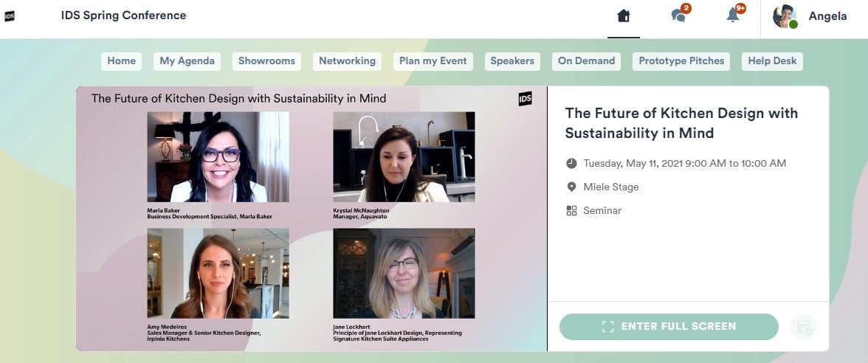The image size is (868, 363).
Task: Click the Seminar session type text
Action: click(x=602, y=210)
